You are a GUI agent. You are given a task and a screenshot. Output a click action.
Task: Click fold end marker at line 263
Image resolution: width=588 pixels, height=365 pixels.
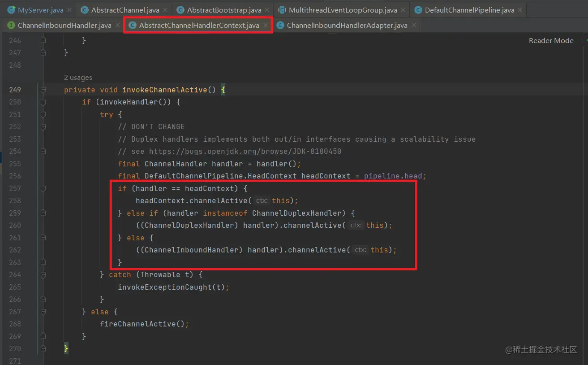(43, 262)
